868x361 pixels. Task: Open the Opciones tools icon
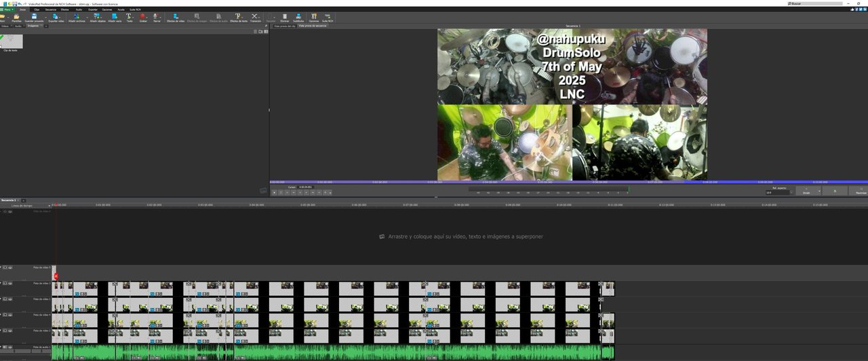[x=313, y=16]
